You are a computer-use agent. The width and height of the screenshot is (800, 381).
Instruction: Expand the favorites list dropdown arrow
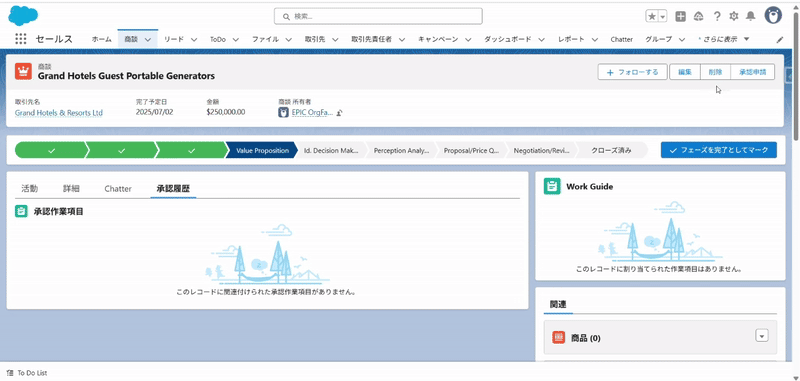[x=663, y=16]
